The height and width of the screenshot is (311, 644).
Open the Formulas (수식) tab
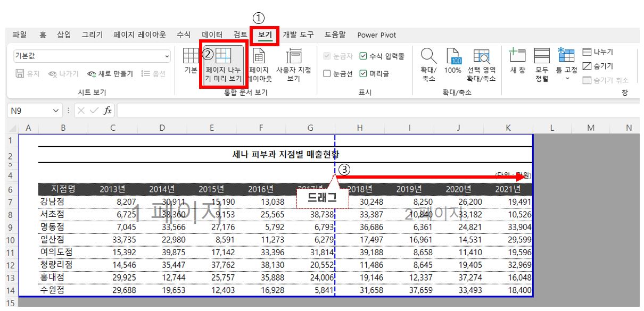(184, 35)
